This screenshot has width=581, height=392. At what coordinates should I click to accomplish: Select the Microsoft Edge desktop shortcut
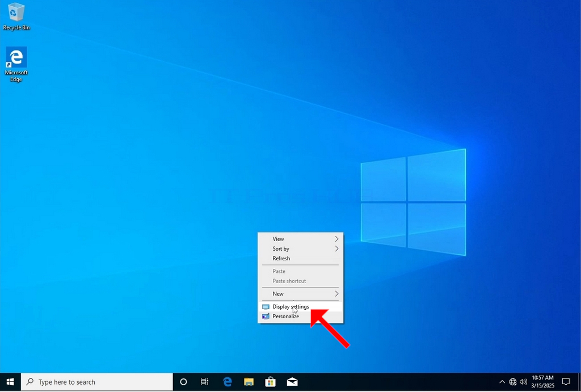[16, 65]
